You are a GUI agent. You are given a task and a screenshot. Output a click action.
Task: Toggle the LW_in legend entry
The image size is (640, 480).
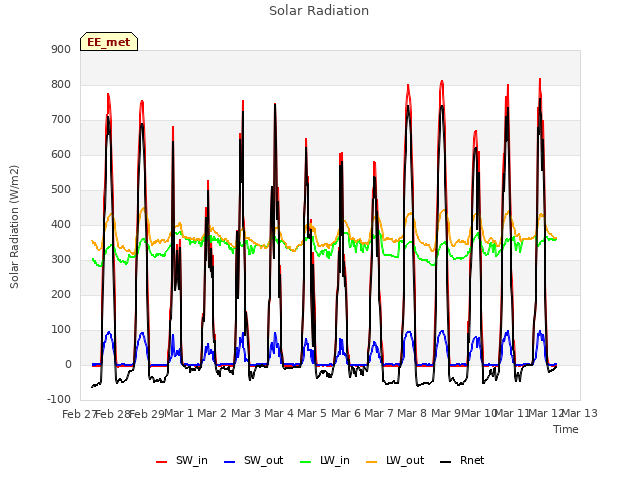pos(325,461)
